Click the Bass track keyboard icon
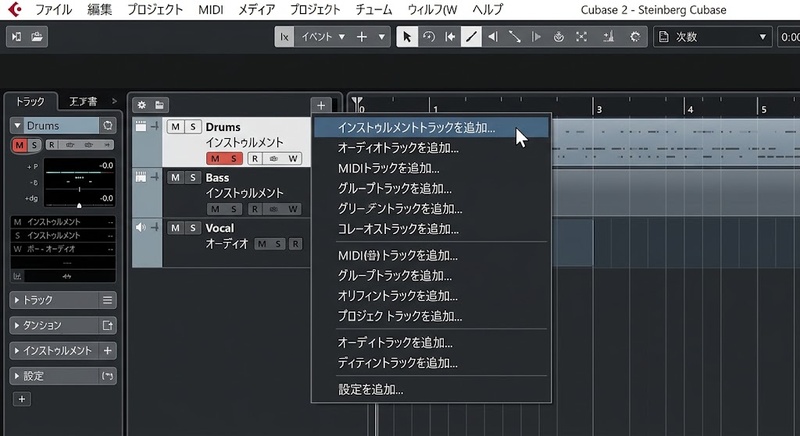The image size is (800, 436). 141,177
